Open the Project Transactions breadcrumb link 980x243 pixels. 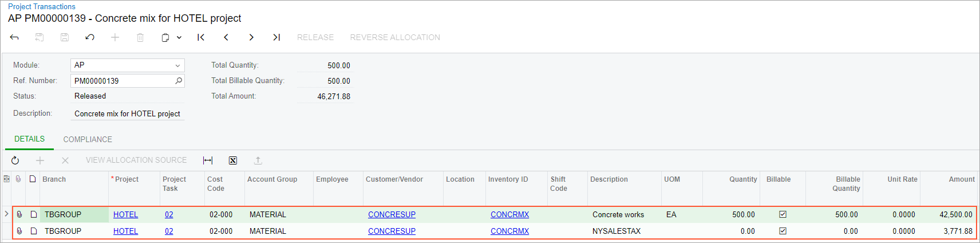pyautogui.click(x=42, y=6)
